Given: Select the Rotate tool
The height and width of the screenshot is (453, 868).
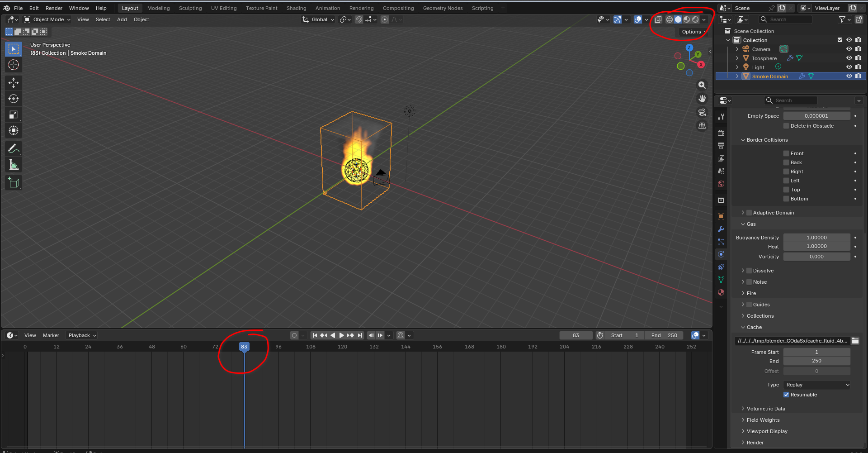Looking at the screenshot, I should tap(14, 99).
